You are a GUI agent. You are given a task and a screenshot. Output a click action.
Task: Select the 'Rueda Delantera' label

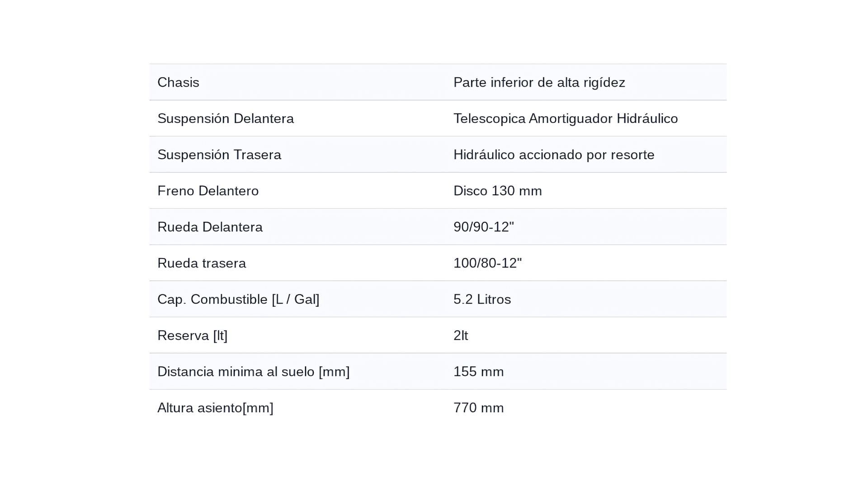210,227
